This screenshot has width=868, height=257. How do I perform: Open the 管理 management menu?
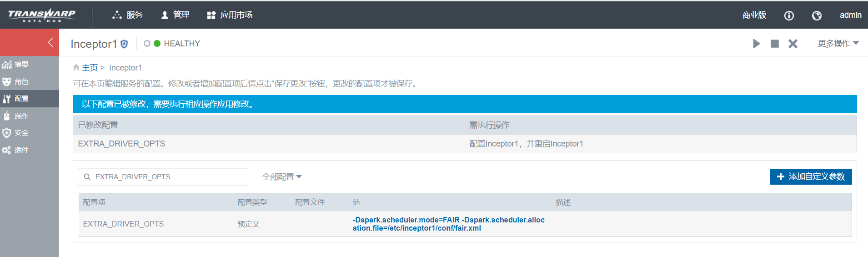(176, 15)
